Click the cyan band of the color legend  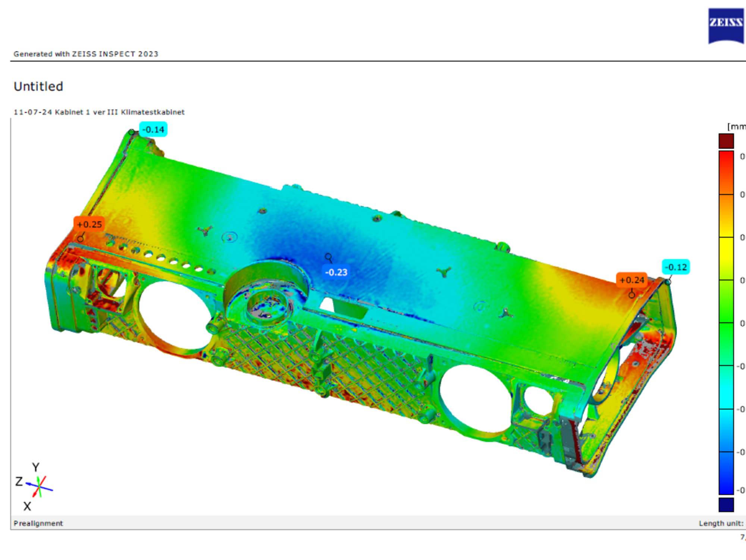click(x=726, y=387)
